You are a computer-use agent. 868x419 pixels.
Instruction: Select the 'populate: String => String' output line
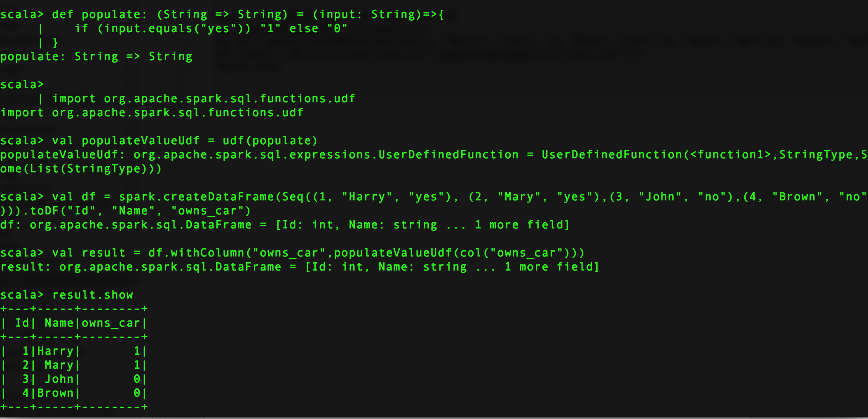96,56
